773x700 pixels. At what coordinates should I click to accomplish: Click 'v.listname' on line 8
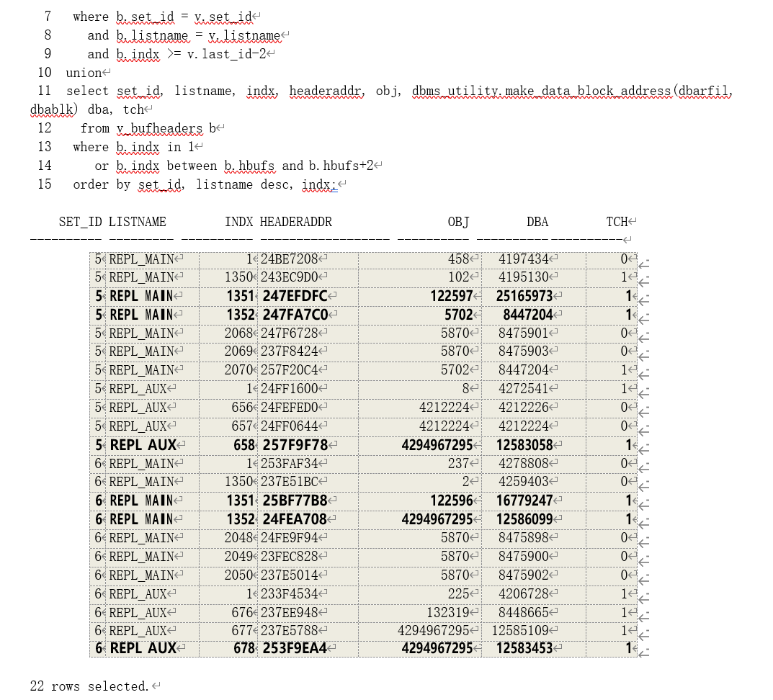244,36
